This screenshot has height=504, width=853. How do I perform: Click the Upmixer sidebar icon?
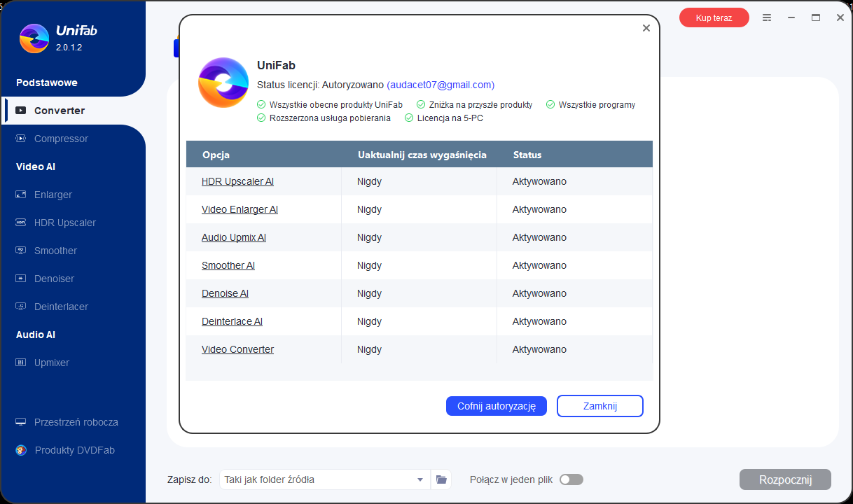(21, 363)
